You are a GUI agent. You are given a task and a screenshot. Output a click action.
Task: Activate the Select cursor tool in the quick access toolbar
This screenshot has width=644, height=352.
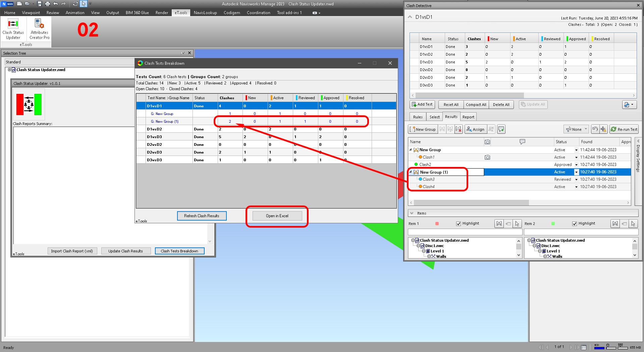[x=84, y=4]
